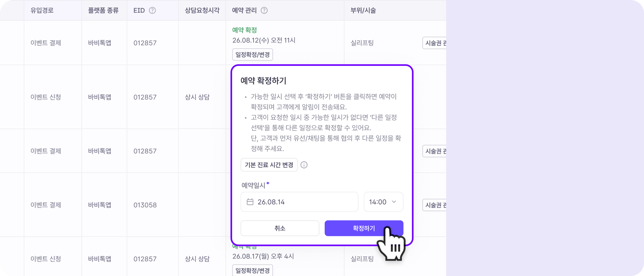
Task: Click the 26.08.14 reservation date field
Action: pos(300,202)
